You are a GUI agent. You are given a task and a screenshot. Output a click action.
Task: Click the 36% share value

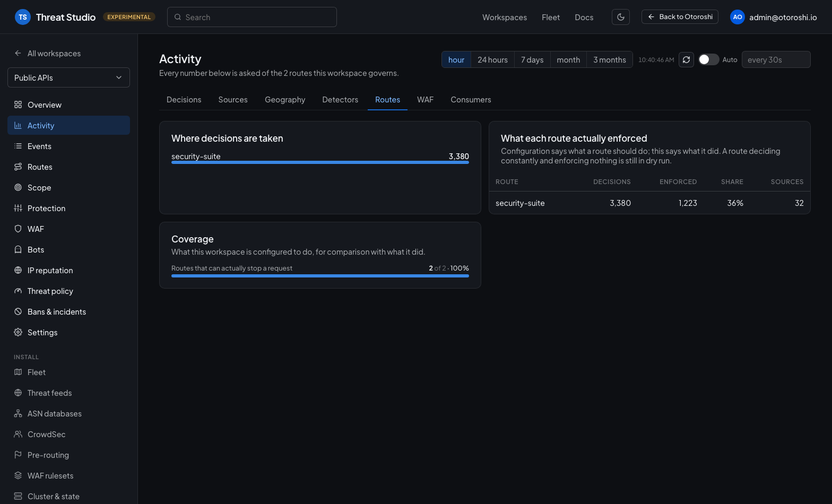(x=735, y=203)
